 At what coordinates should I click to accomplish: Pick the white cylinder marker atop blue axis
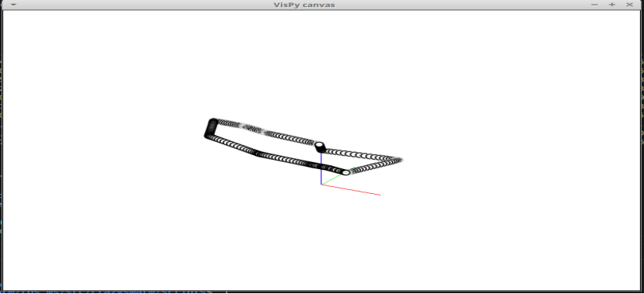[x=320, y=147]
